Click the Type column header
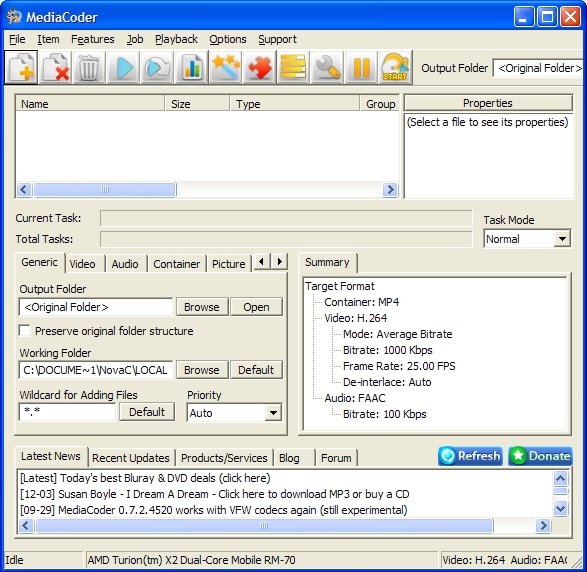 (295, 103)
